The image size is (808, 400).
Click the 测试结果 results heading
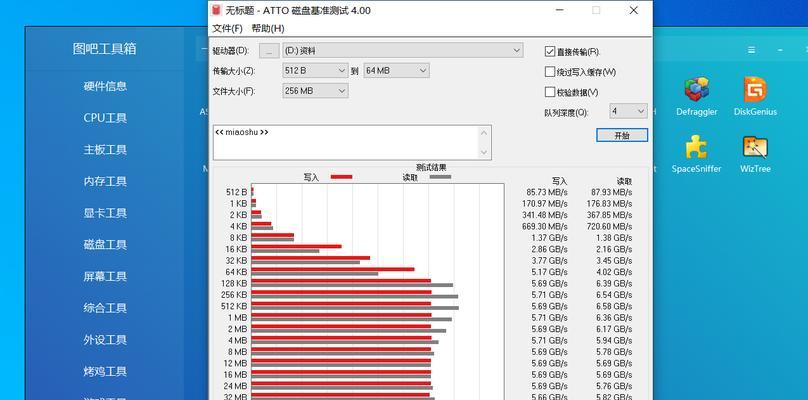coord(431,167)
